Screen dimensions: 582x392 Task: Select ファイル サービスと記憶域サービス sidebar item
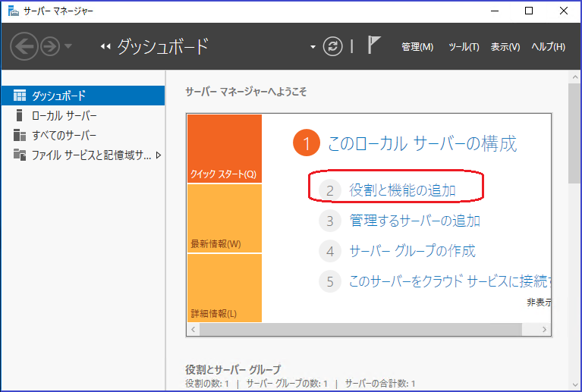[x=83, y=155]
